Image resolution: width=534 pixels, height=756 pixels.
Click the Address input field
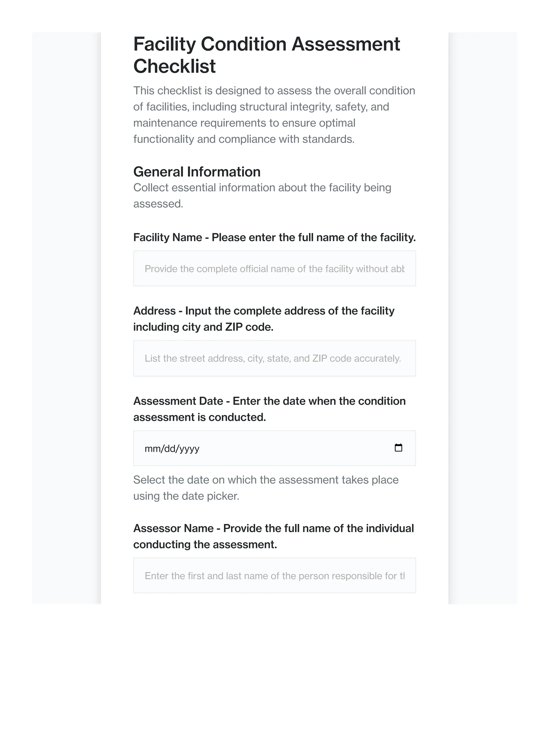274,358
